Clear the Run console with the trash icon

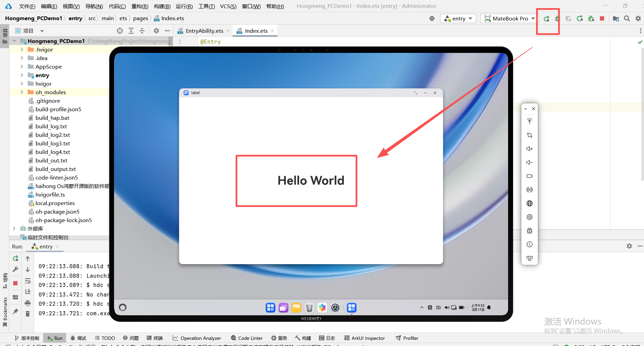click(28, 314)
